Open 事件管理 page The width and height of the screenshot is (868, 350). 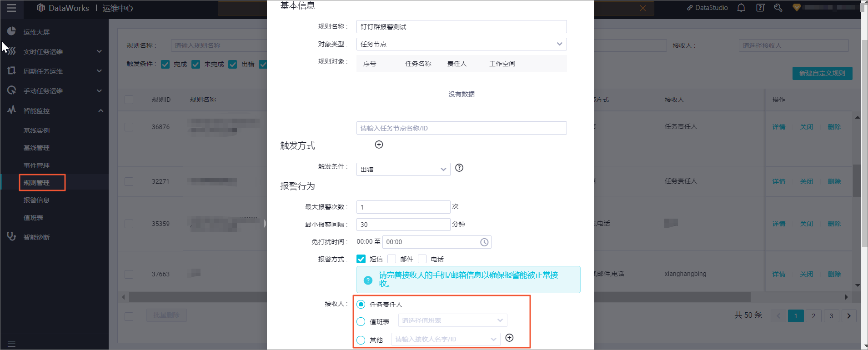tap(36, 165)
